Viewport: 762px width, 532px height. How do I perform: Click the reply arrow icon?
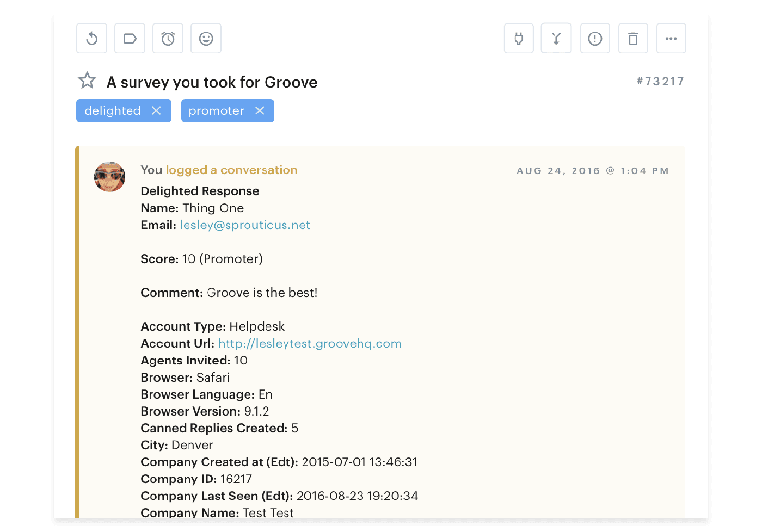click(91, 39)
